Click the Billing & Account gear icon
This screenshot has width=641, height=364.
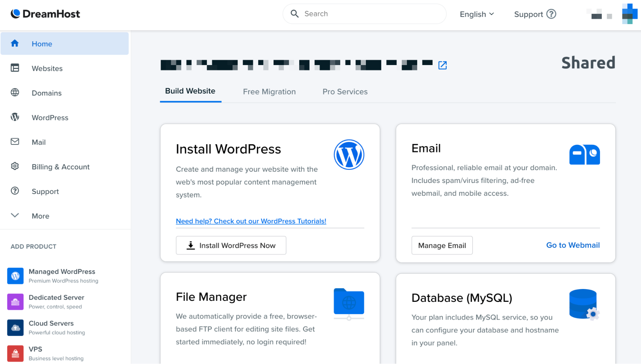click(15, 166)
